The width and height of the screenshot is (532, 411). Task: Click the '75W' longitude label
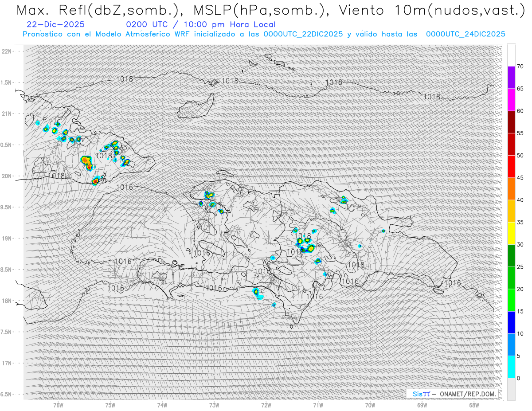pos(110,405)
